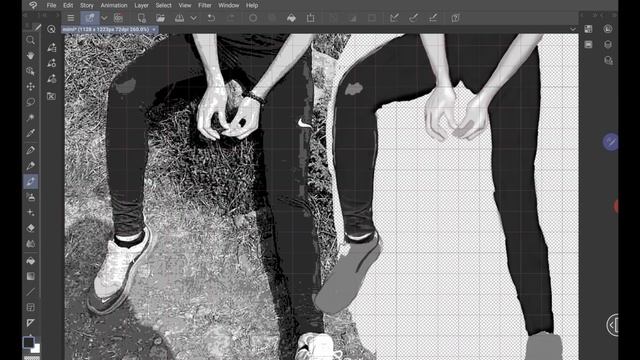
Task: Open the Edit menu
Action: point(68,5)
